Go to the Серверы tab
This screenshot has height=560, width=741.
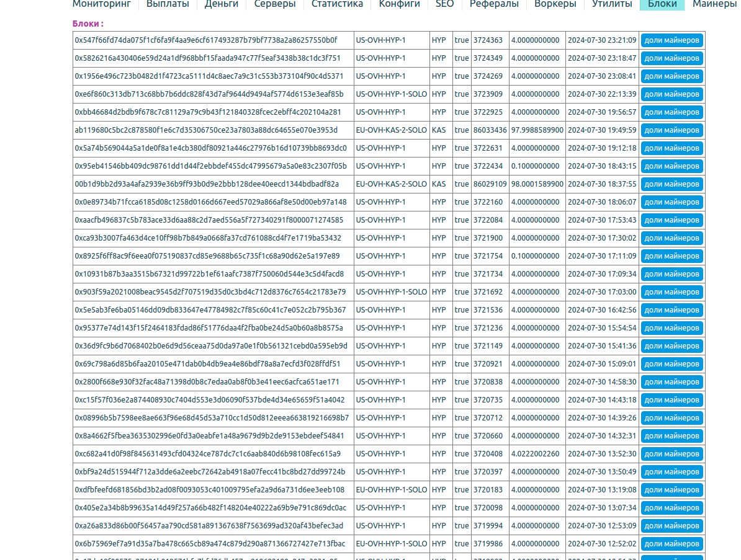(274, 4)
